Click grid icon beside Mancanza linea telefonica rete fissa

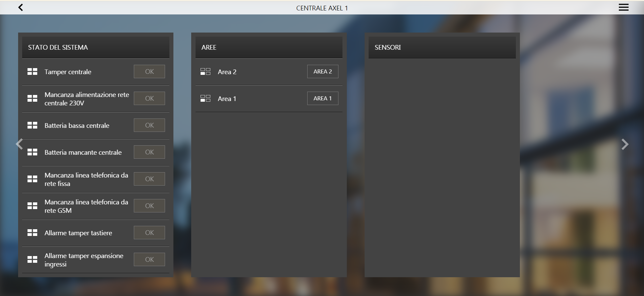click(x=33, y=179)
